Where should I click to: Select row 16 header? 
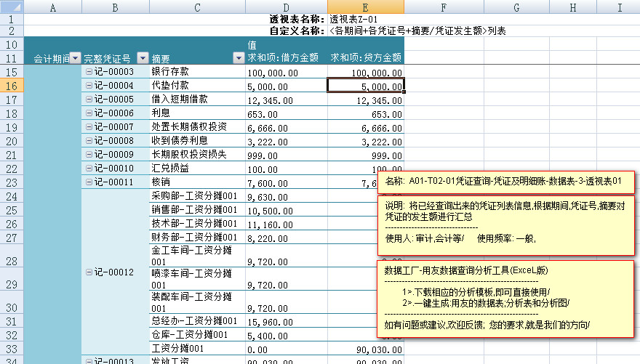[x=12, y=86]
